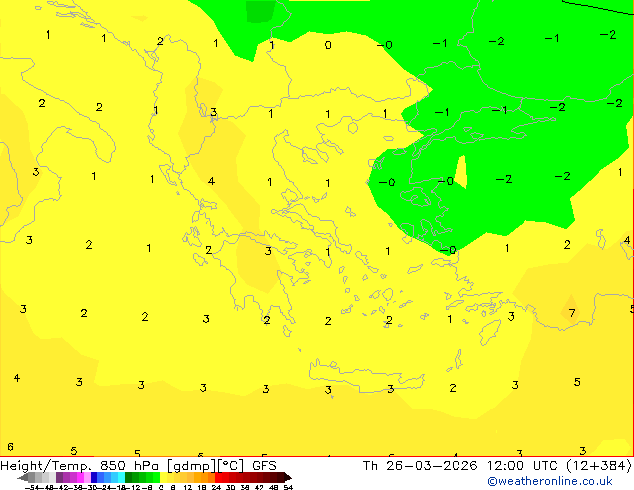The image size is (634, 490).
Task: Click the legend's left grey arrow end
Action: click(x=23, y=478)
